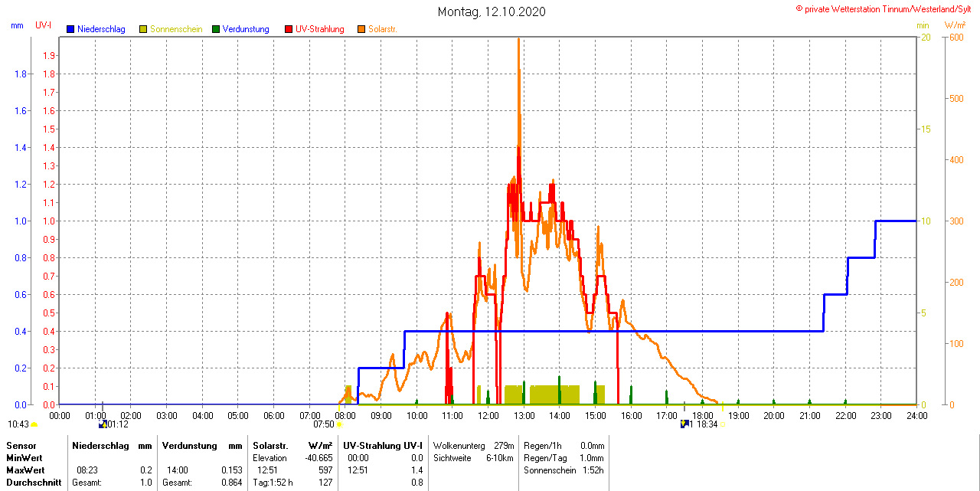Click the yellow sun icon beside 10:43
Screen dimensions: 980x491
[x=34, y=424]
